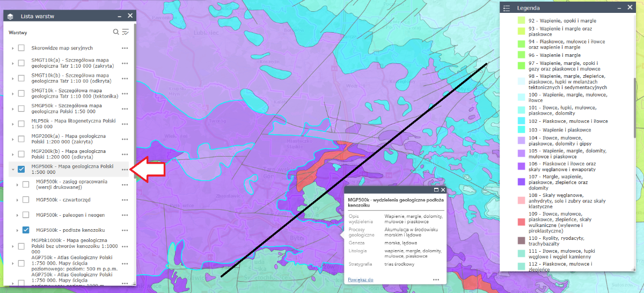Maximize the MGP500k feature info popup
644x293 pixels.
[436, 190]
